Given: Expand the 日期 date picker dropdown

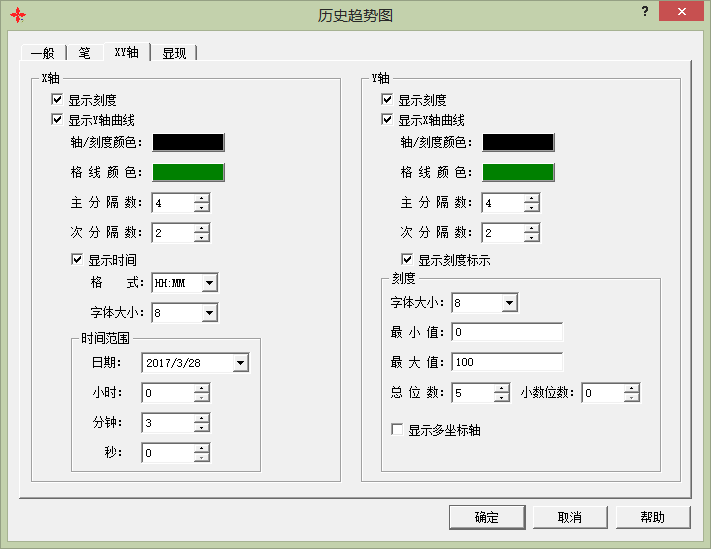Looking at the screenshot, I should pos(240,363).
